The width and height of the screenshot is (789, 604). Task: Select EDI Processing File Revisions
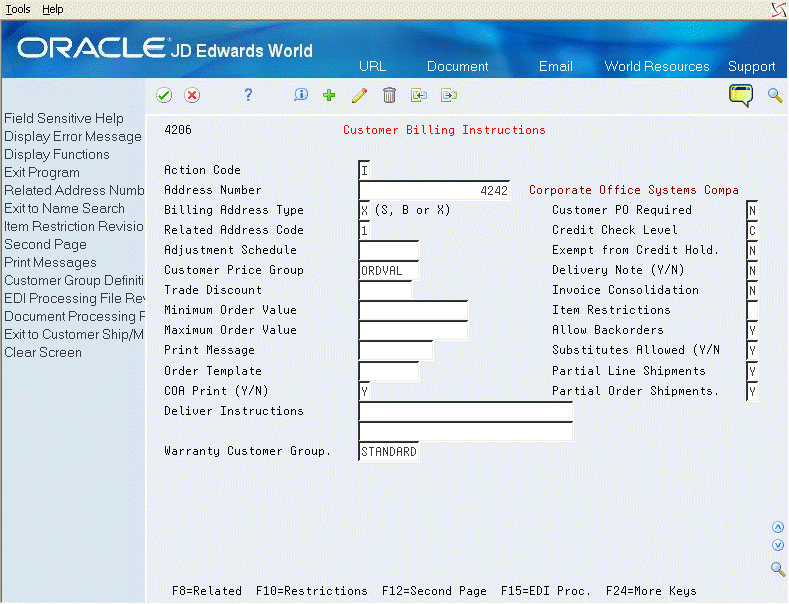pyautogui.click(x=74, y=298)
